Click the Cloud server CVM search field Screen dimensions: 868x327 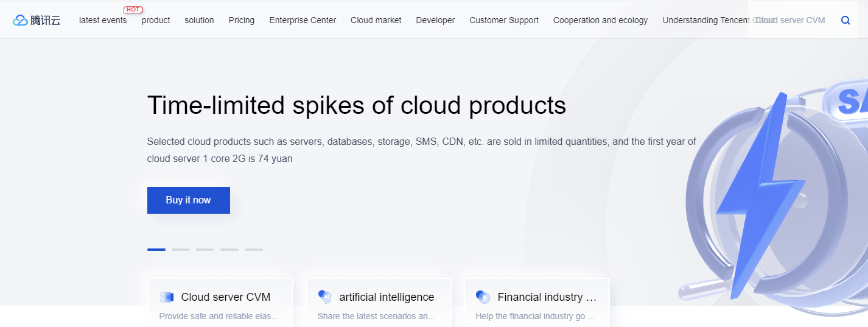[x=791, y=20]
